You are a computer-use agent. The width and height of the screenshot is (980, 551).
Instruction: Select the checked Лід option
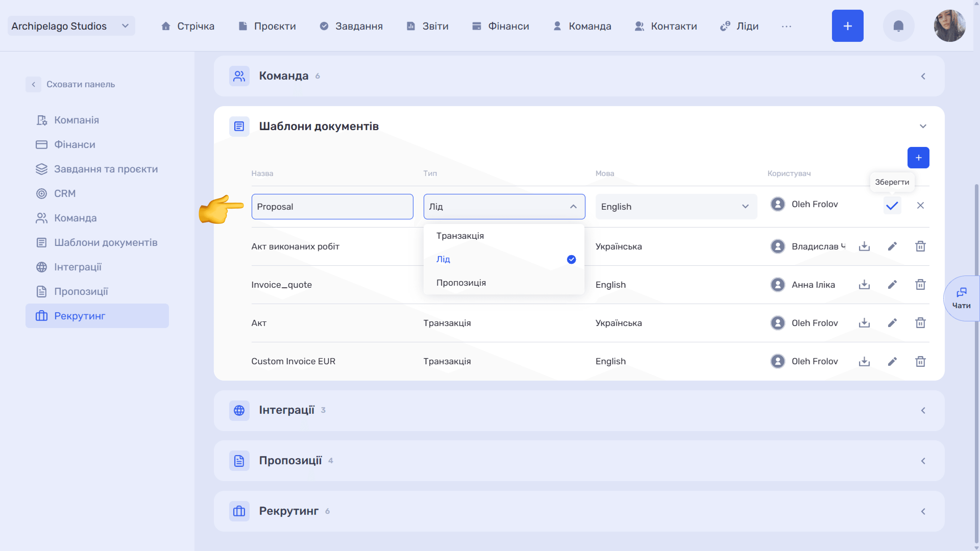pos(504,259)
